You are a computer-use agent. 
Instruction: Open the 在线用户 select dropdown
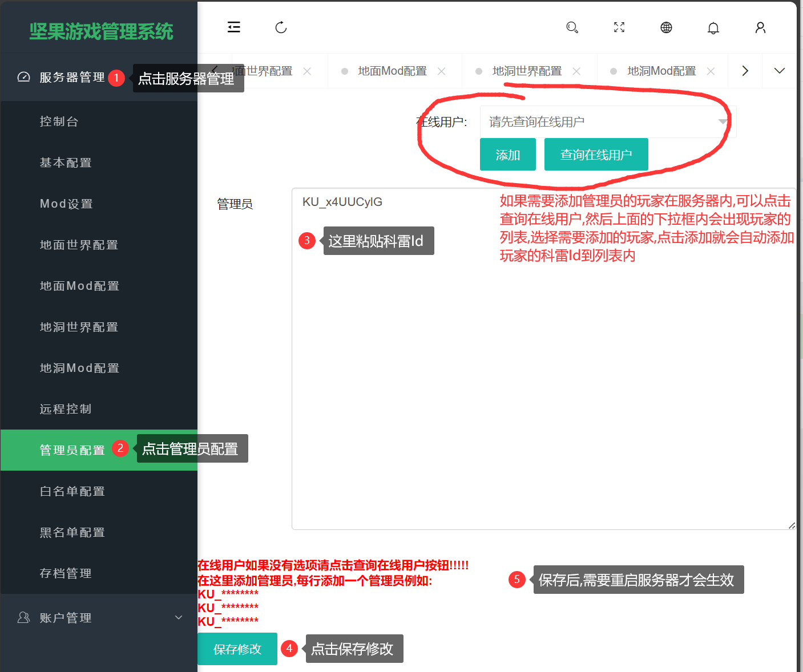[x=608, y=122]
